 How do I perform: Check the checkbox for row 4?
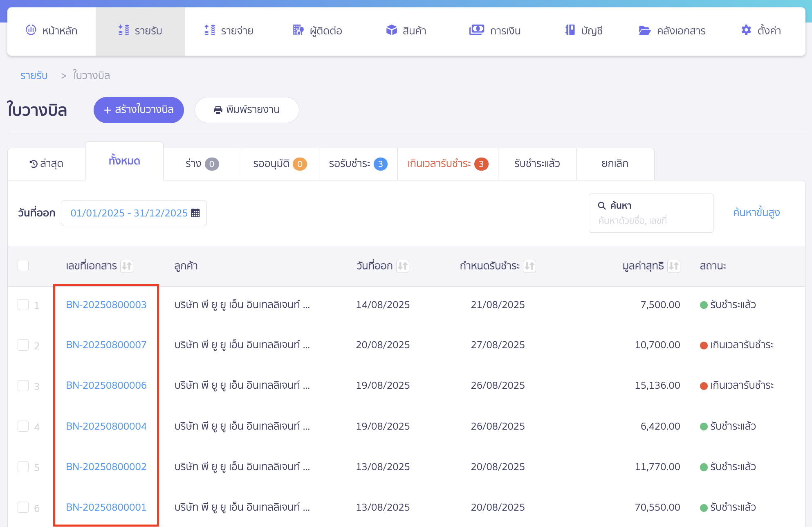click(23, 426)
